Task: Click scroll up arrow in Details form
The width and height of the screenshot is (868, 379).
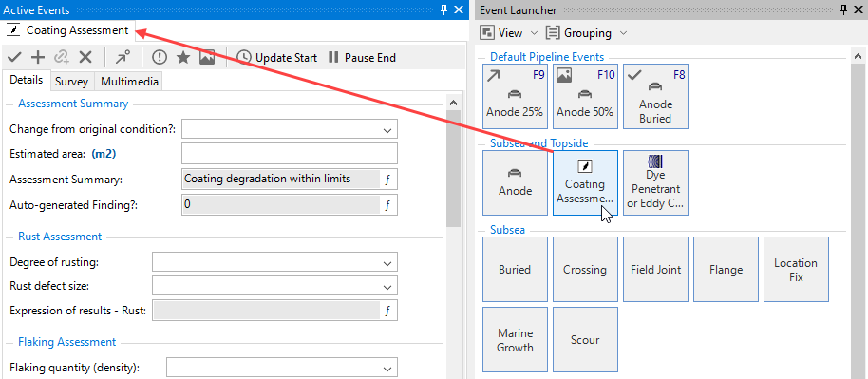Action: point(453,103)
